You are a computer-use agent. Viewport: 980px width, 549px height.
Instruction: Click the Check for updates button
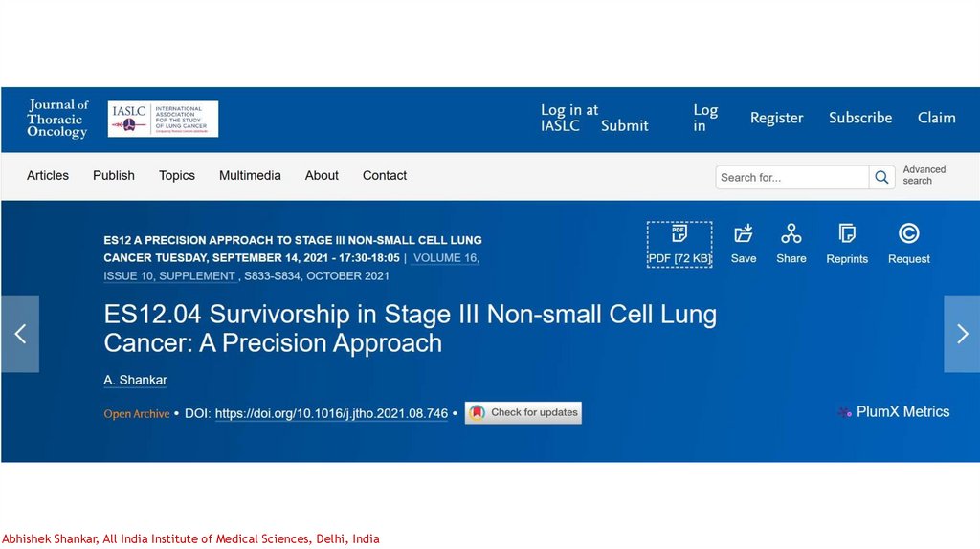tap(523, 413)
